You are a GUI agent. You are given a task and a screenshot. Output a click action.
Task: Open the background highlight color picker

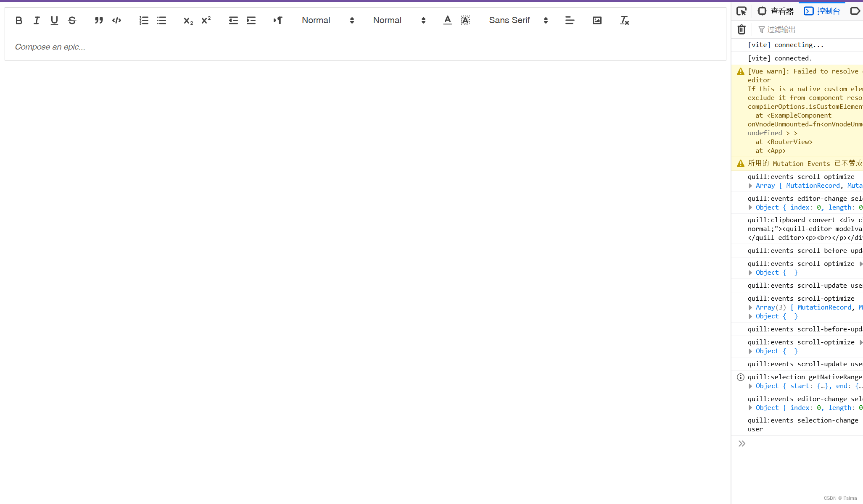pos(465,20)
